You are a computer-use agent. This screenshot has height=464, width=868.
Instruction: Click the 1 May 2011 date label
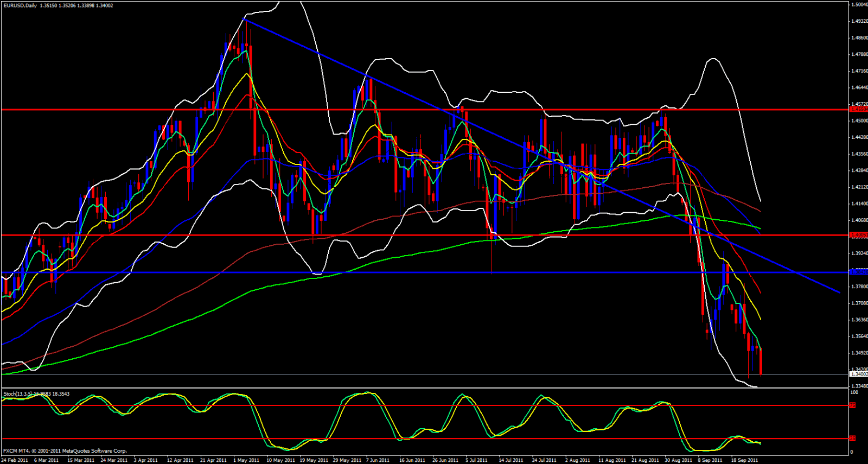click(246, 460)
